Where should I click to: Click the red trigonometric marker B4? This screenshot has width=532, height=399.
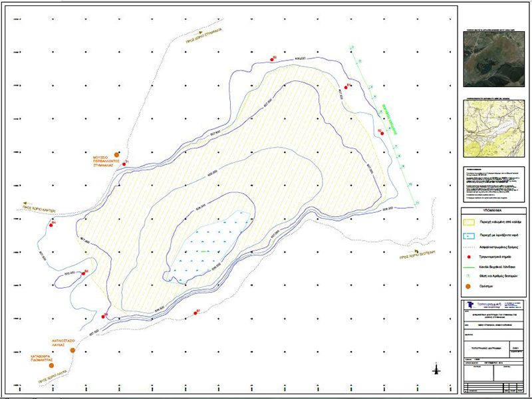[51, 225]
